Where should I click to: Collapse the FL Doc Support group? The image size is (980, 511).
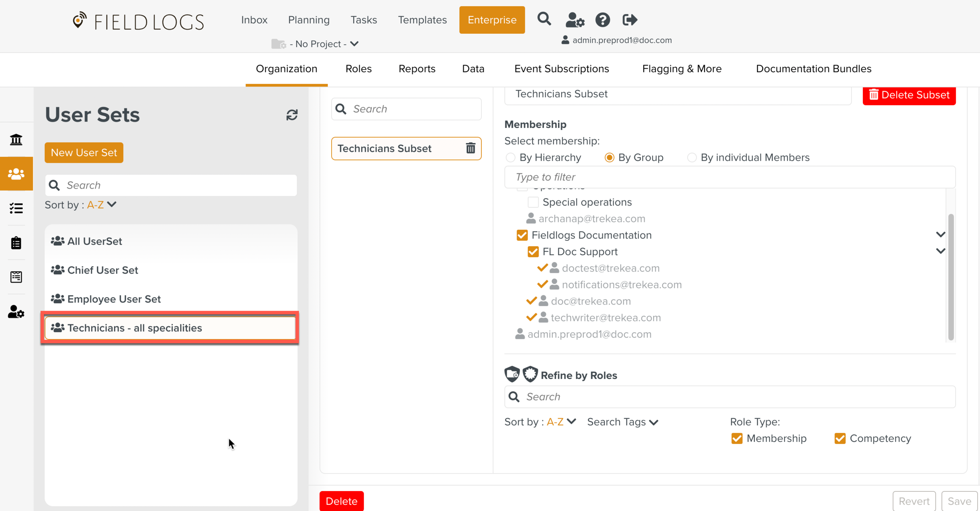[x=940, y=251]
